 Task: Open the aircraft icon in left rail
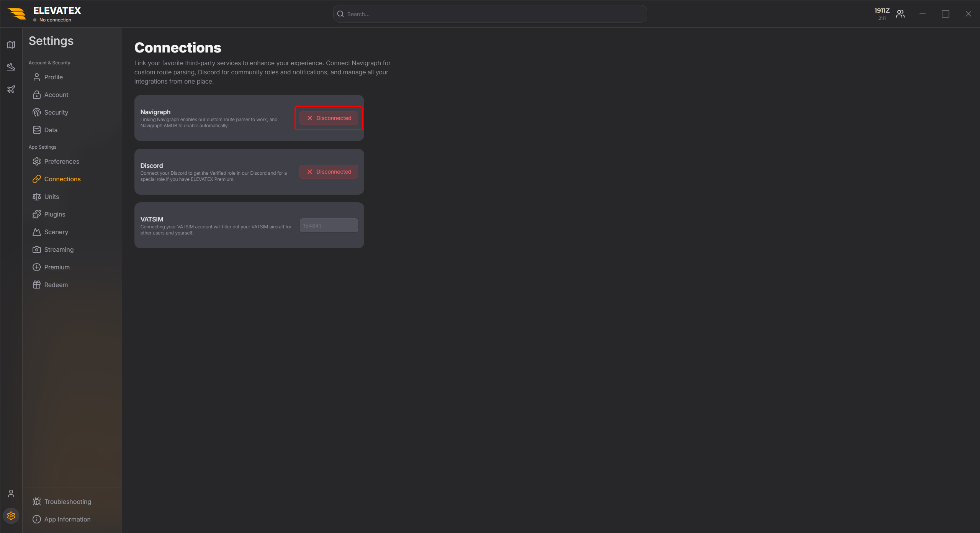11,89
